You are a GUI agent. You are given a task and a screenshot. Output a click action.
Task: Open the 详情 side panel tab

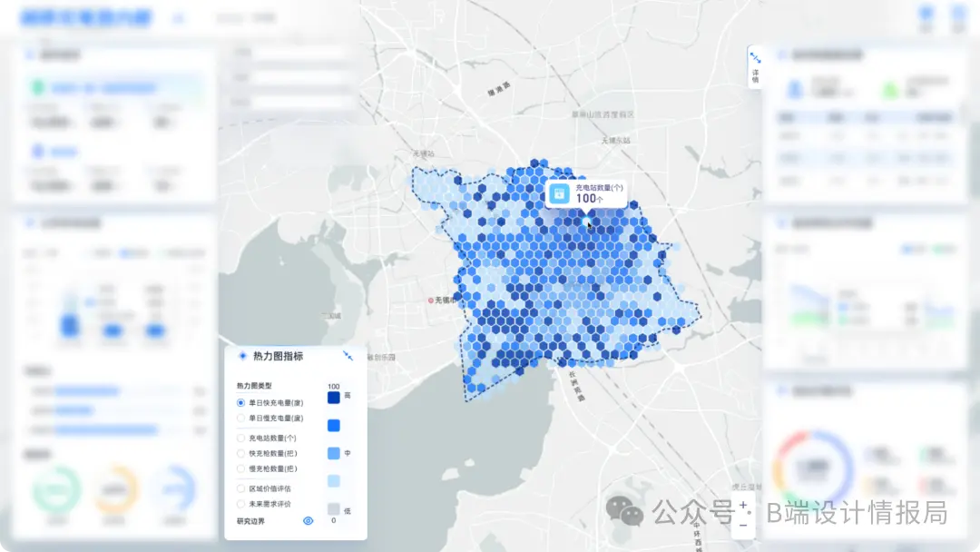click(x=755, y=76)
